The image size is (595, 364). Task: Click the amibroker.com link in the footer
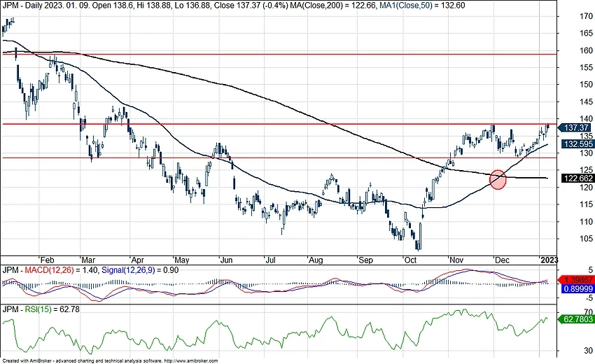(192, 361)
